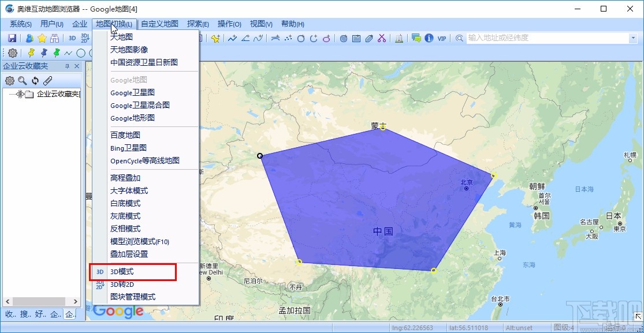Open the chat messages icon

(416, 38)
